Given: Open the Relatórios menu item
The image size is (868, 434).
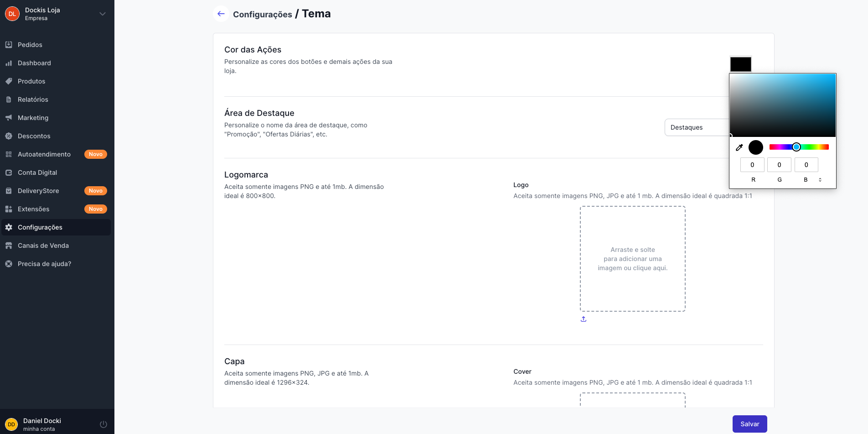Looking at the screenshot, I should (33, 99).
